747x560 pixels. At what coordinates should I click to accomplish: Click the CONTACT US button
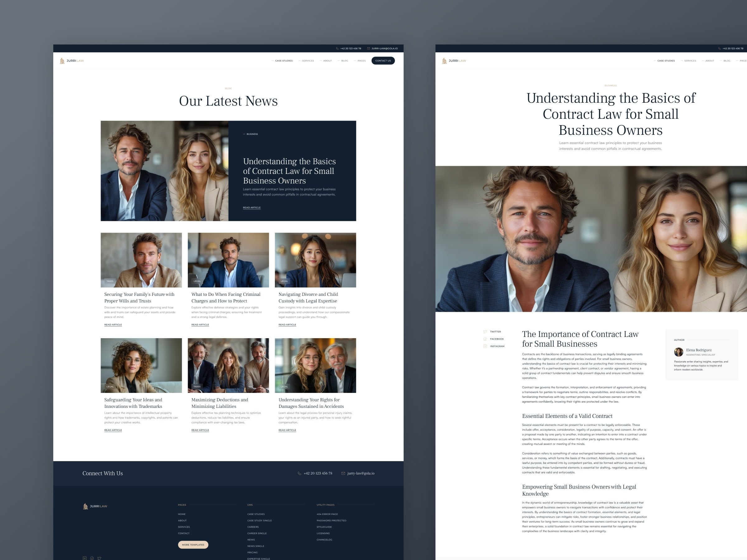point(383,61)
